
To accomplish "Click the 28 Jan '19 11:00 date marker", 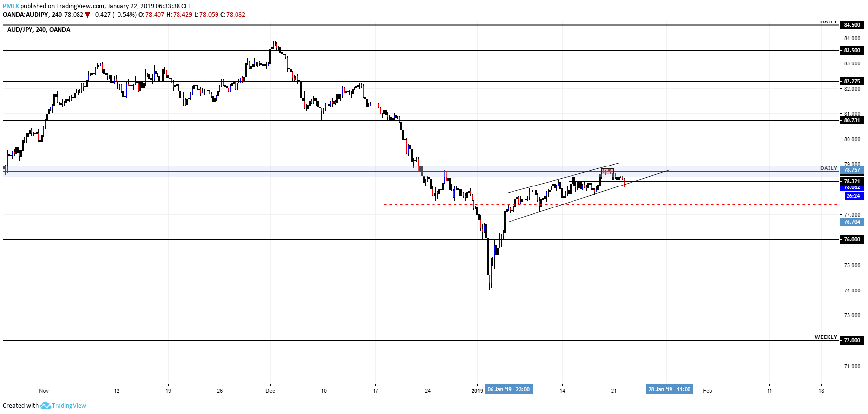I will point(669,390).
